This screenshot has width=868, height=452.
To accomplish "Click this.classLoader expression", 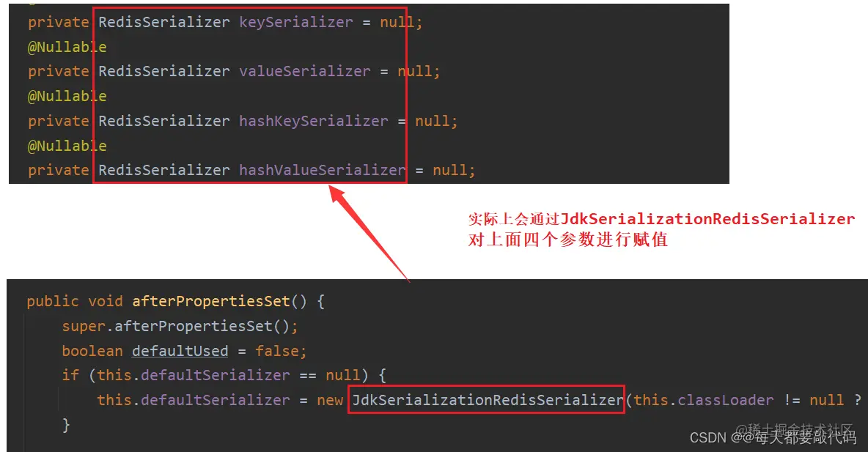I will coord(704,400).
